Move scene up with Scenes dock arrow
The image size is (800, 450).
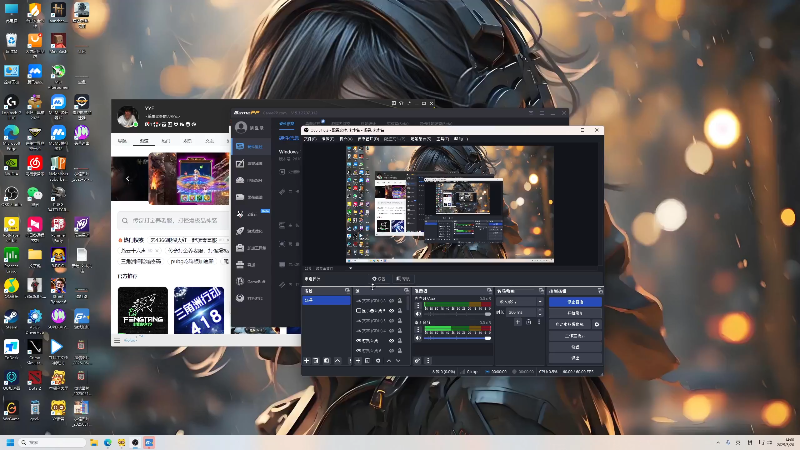[337, 361]
